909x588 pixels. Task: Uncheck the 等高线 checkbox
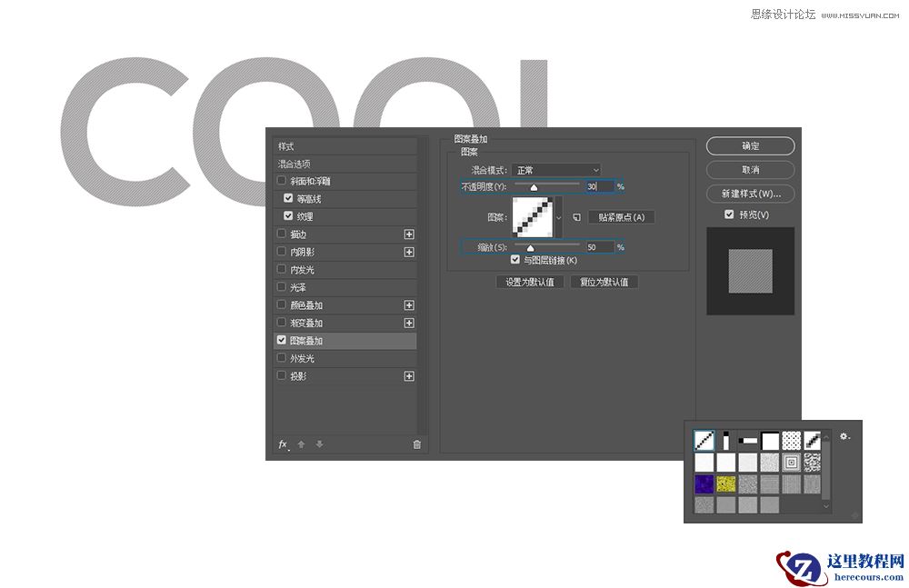tap(288, 198)
